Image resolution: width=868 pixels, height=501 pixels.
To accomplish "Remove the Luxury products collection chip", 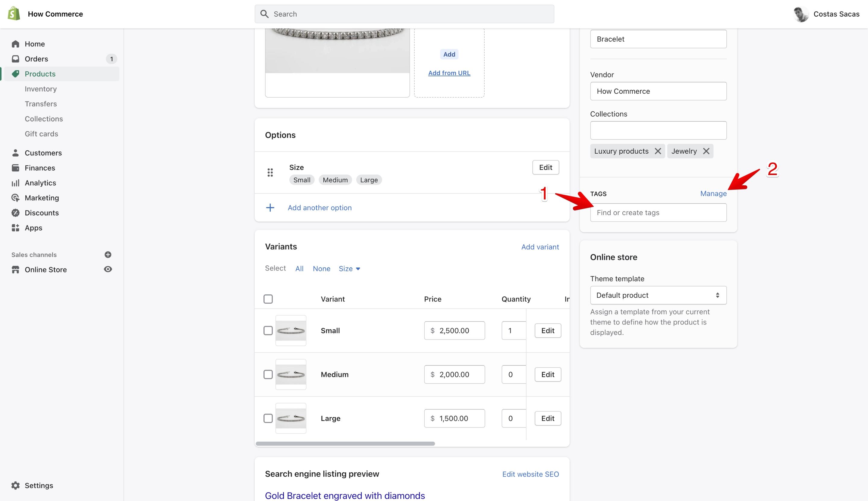I will coord(658,152).
